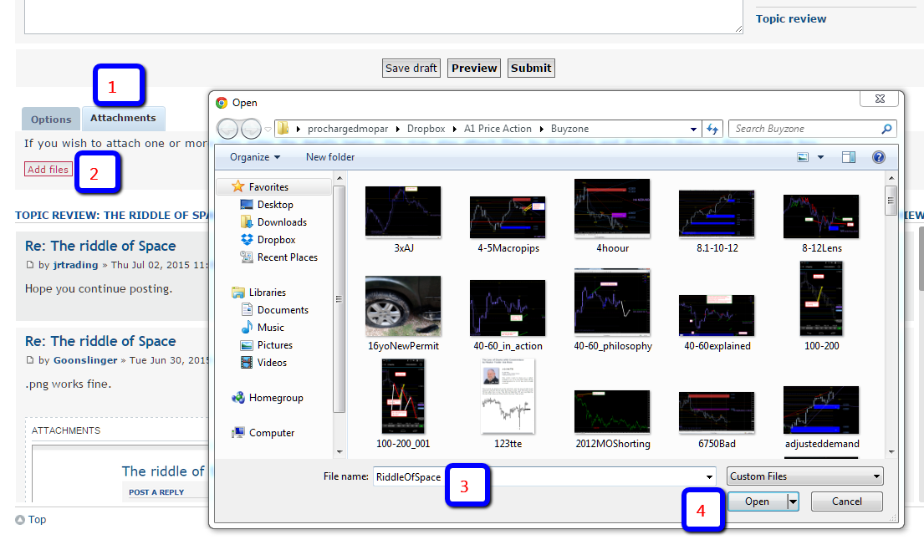Click the Add files button
Screen dimensions: 924x560
point(48,170)
